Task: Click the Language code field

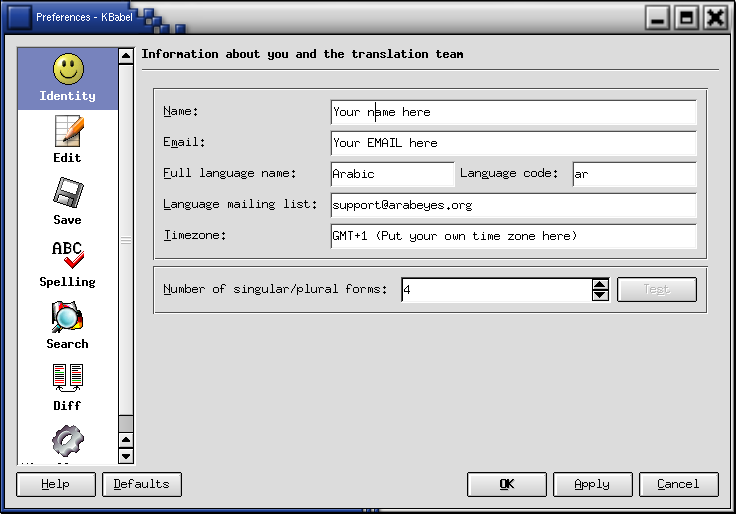Action: [634, 174]
